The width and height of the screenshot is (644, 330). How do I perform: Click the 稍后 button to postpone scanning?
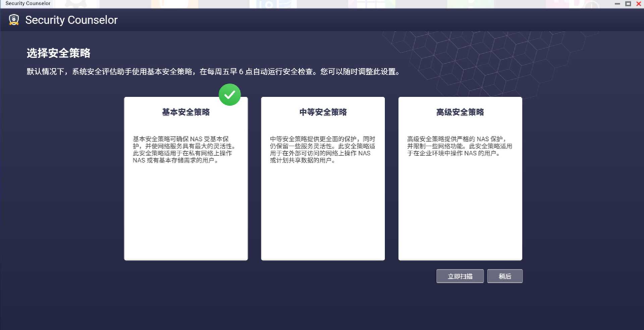(505, 276)
